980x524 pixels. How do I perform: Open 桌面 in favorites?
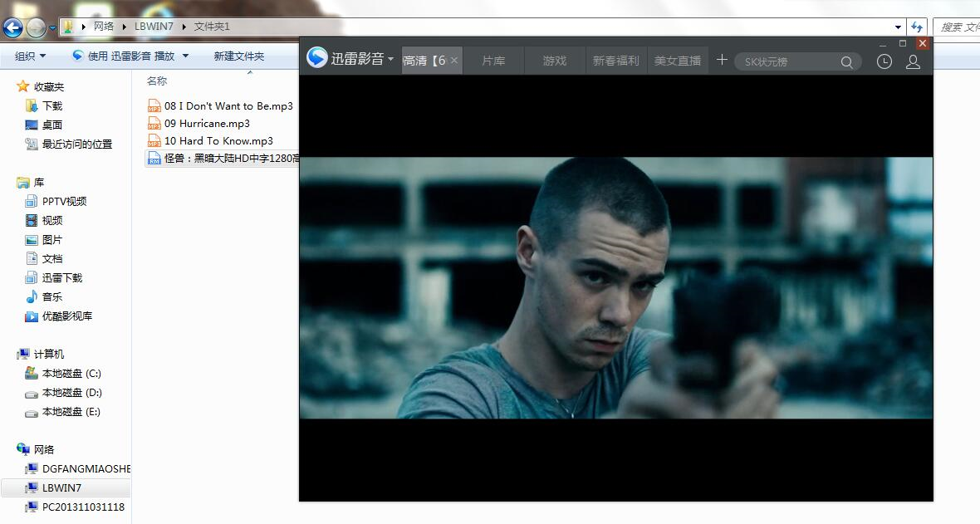tap(51, 125)
